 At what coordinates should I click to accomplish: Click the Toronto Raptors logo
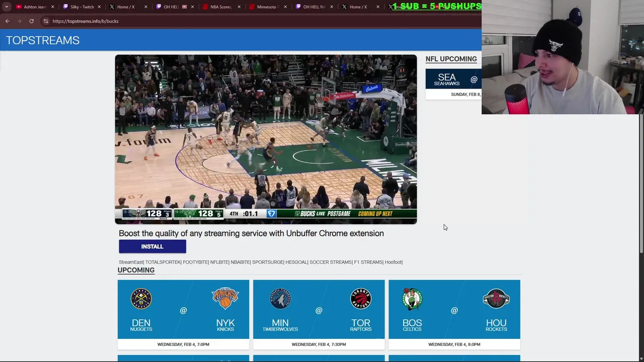coord(361,299)
